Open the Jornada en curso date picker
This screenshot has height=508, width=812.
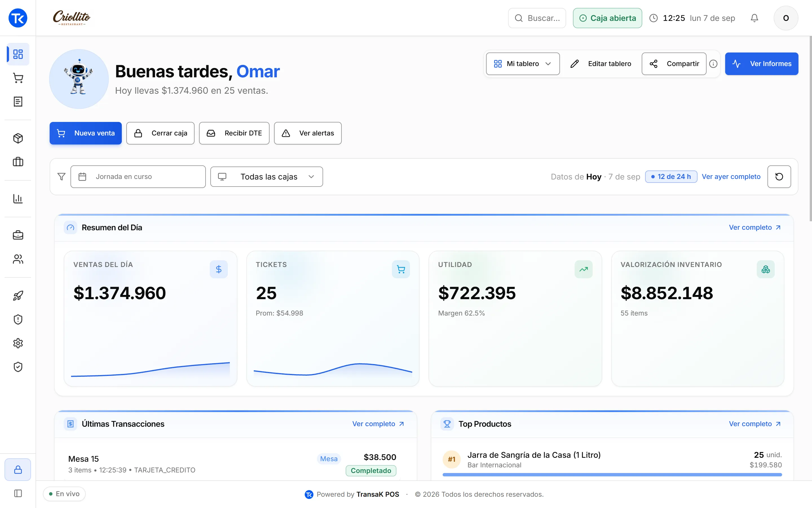point(138,177)
